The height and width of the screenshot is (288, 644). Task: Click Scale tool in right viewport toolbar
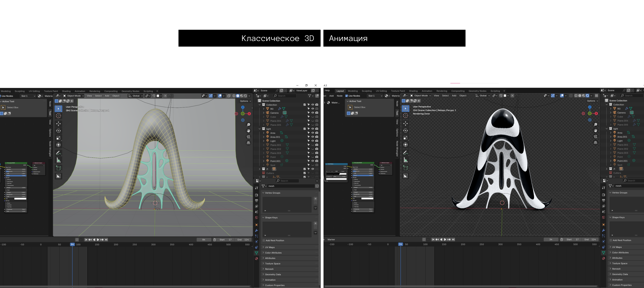point(405,137)
